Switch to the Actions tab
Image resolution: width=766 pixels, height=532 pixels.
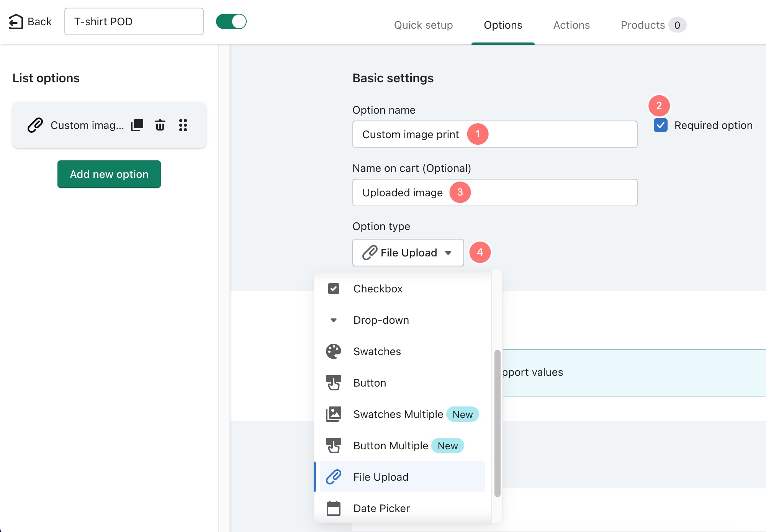571,25
